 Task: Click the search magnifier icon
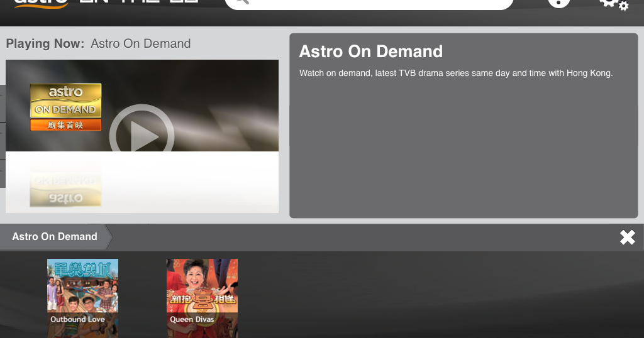[242, 2]
